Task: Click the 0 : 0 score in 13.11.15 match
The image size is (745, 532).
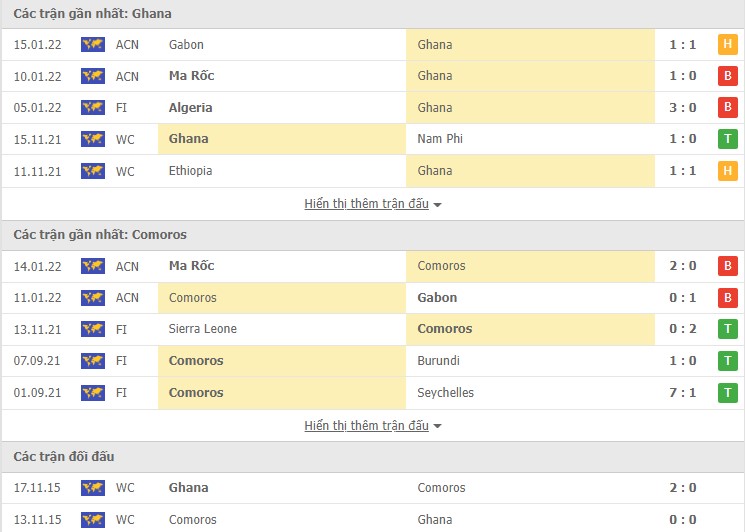Action: tap(682, 520)
